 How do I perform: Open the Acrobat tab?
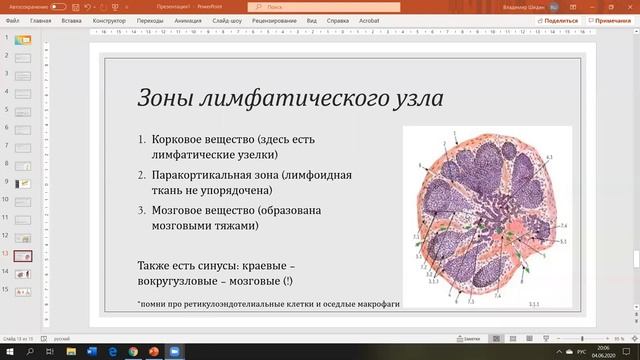point(369,20)
